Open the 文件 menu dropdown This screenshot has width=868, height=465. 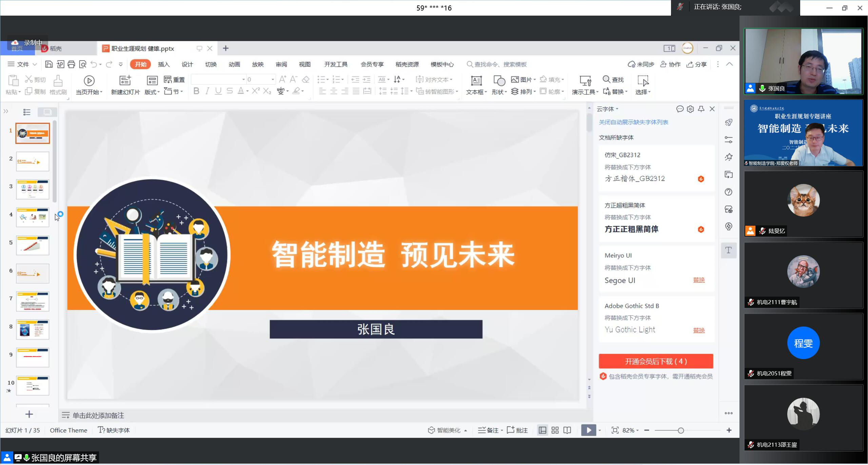pos(22,64)
